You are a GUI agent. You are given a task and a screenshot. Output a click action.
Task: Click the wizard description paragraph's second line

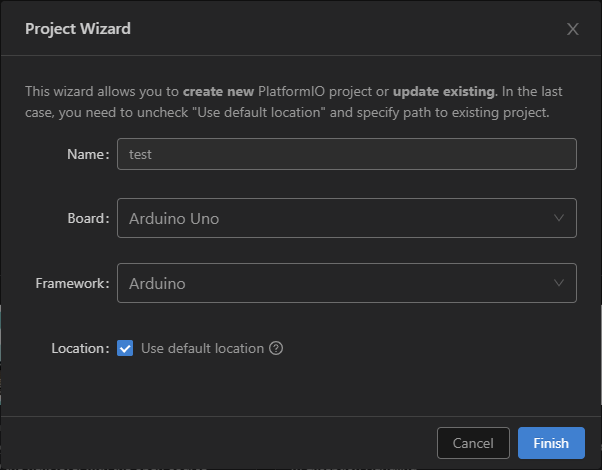(287, 113)
